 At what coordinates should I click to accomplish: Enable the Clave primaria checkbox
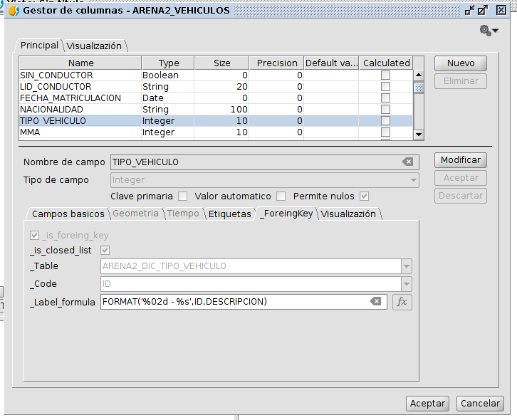coord(183,196)
